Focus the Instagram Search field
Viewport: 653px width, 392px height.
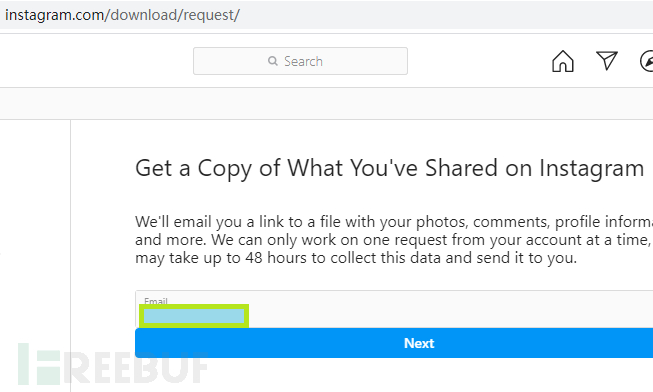click(300, 61)
